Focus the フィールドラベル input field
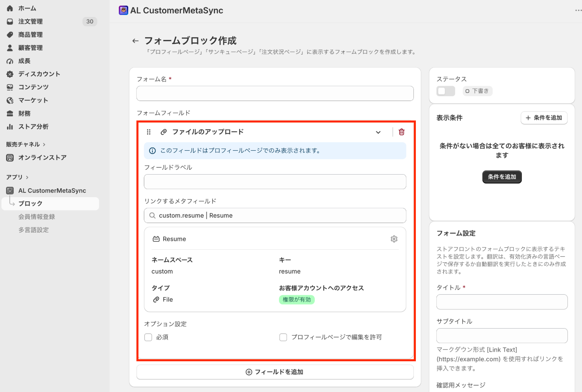This screenshot has width=582, height=392. coord(275,182)
